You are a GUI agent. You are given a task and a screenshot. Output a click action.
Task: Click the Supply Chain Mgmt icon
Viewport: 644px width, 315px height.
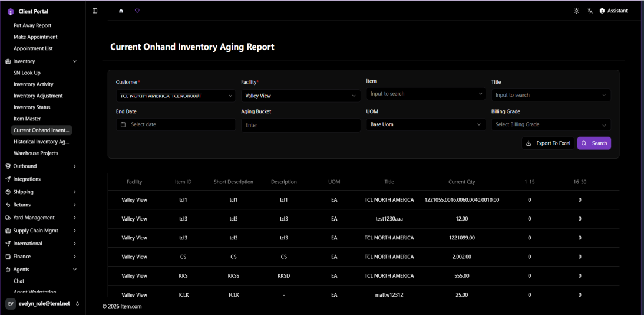8,231
